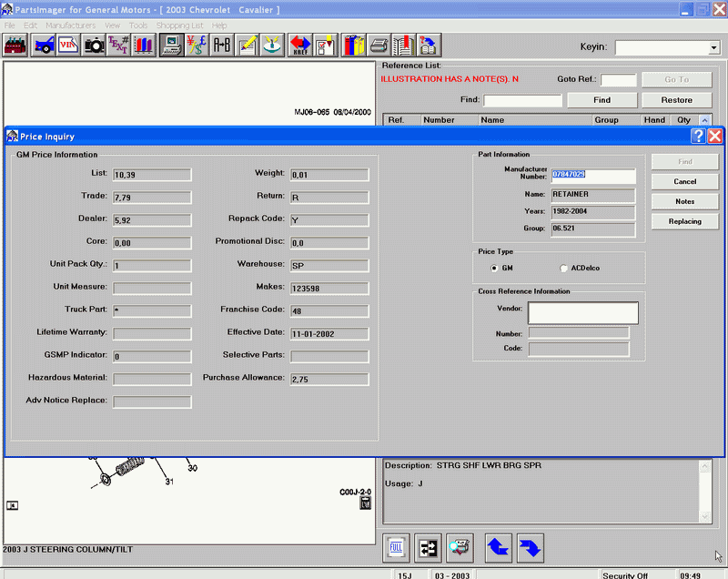Open the Help menu
This screenshot has height=579, width=728.
[x=219, y=25]
